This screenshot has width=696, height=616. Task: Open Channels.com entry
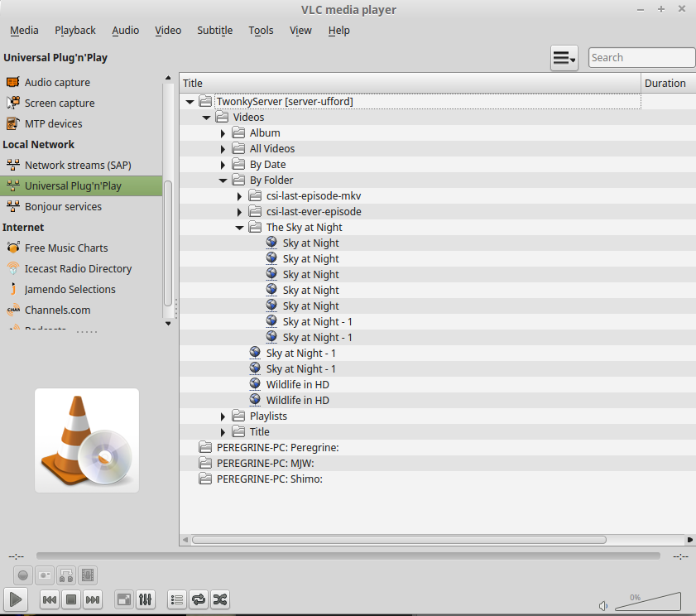click(82, 310)
